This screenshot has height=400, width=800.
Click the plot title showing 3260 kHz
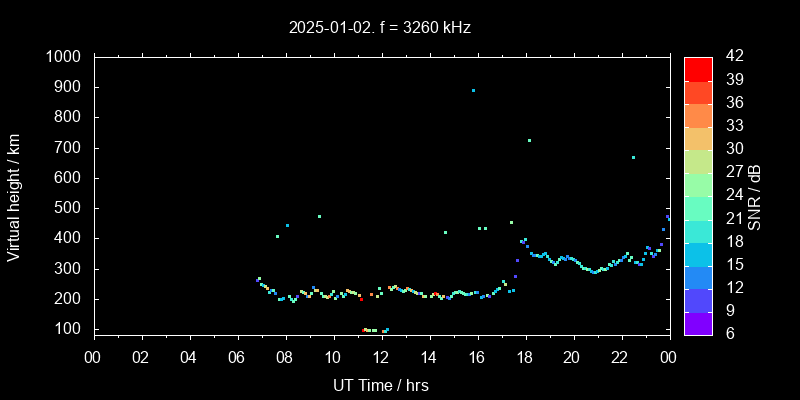[380, 28]
